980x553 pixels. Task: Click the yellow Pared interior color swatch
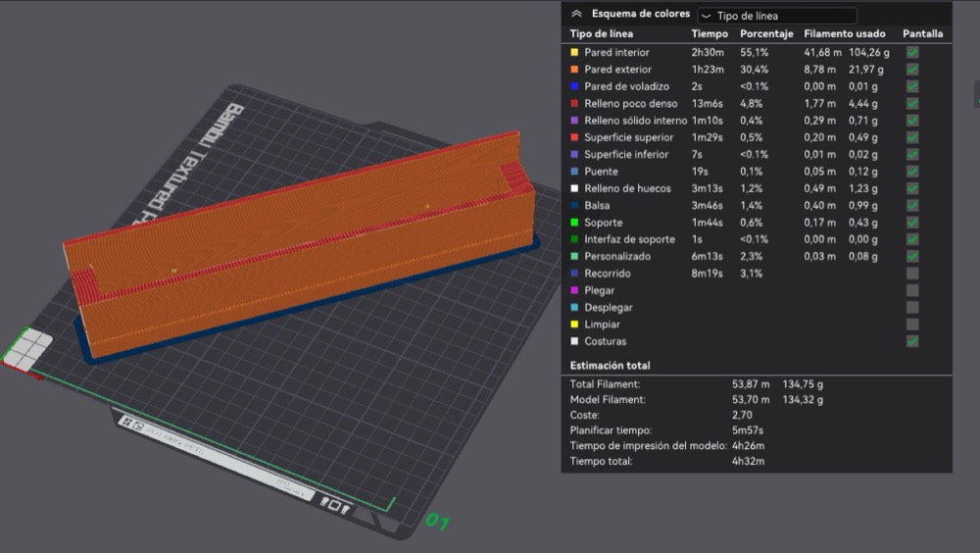[x=574, y=53]
